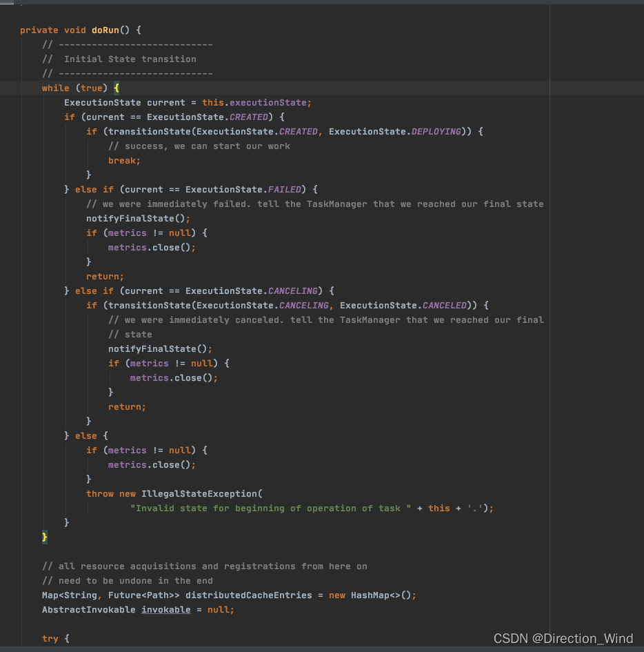
Task: Click the "break;" statement
Action: tap(124, 161)
